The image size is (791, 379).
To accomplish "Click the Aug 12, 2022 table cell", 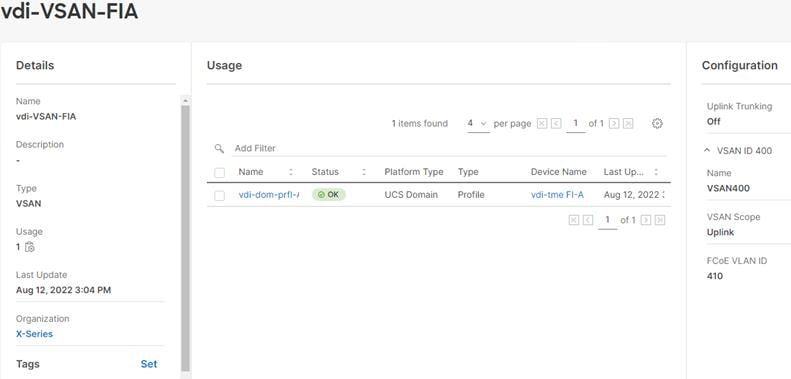I will pos(634,195).
